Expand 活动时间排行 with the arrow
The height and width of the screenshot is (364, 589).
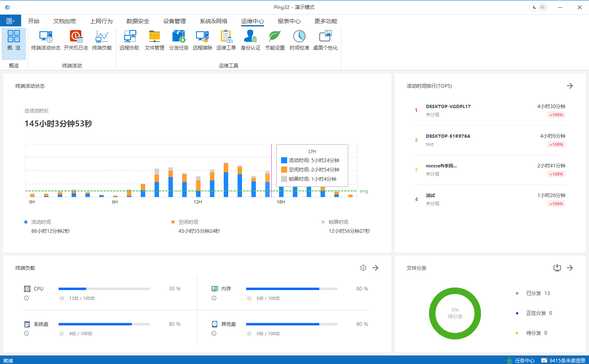569,86
